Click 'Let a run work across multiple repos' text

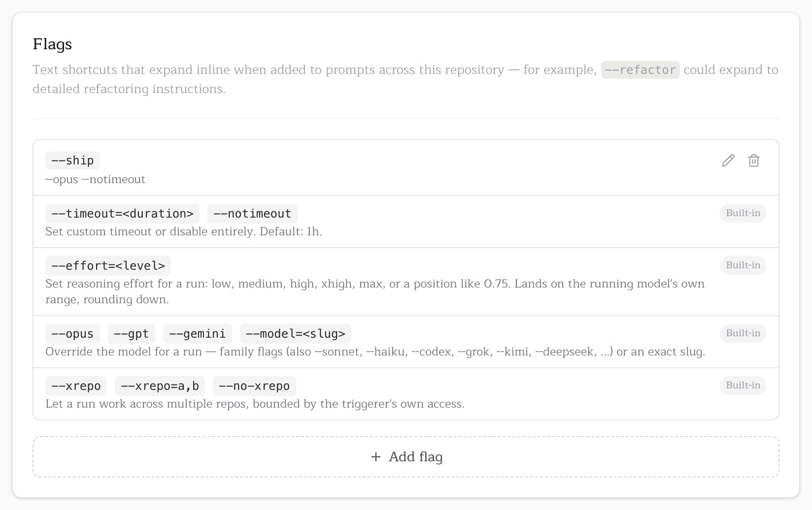pos(255,404)
